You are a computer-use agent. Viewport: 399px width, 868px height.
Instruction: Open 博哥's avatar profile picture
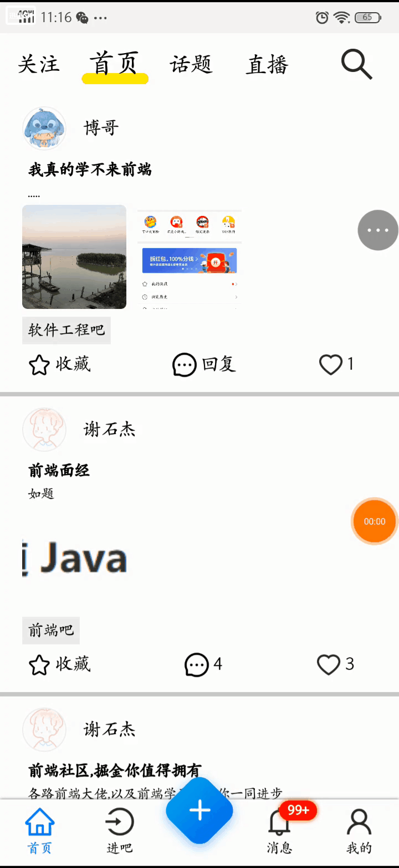coord(44,128)
